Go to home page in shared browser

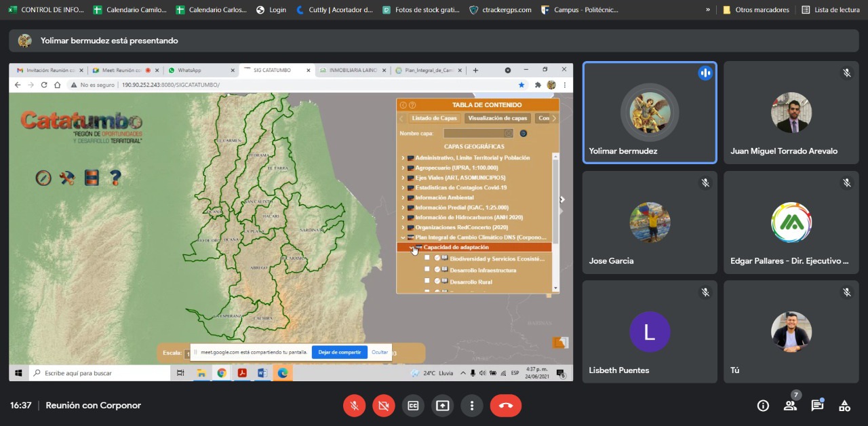[x=58, y=85]
